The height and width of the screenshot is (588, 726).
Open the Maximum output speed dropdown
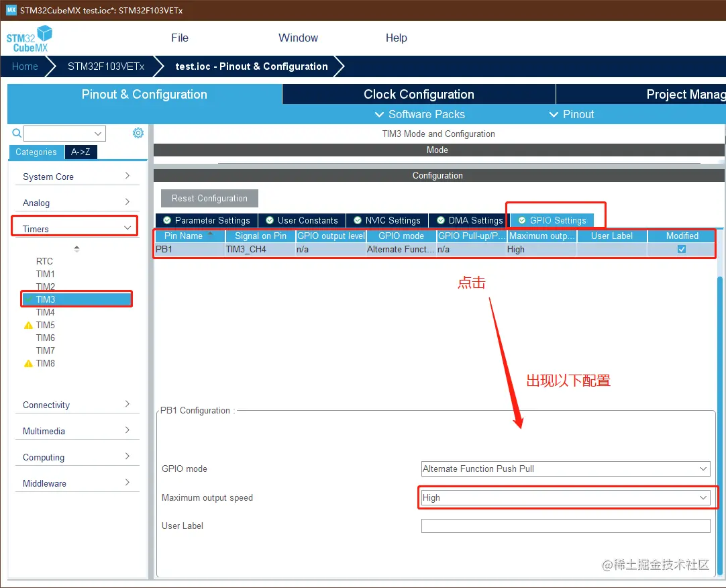tap(566, 497)
